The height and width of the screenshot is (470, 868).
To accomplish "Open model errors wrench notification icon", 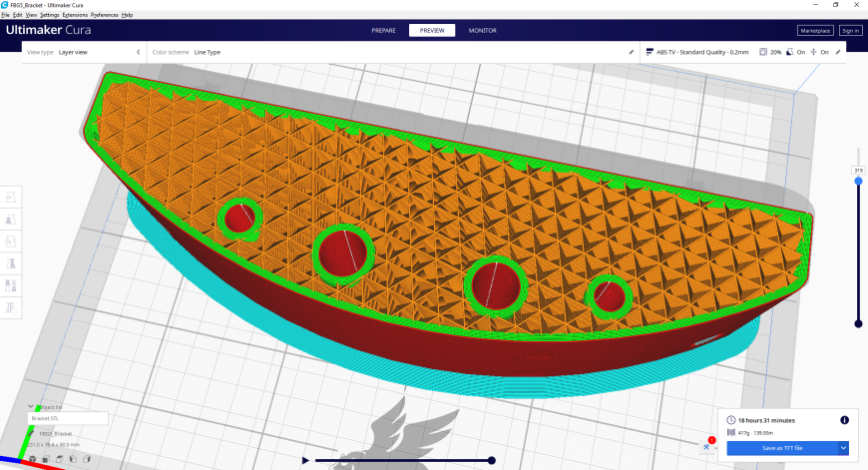I will coord(707,447).
